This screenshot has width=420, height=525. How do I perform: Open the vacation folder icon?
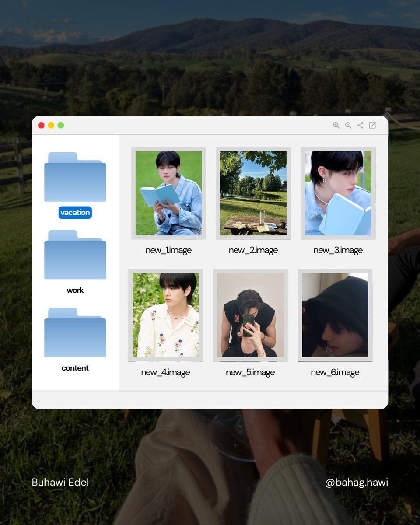click(x=75, y=177)
